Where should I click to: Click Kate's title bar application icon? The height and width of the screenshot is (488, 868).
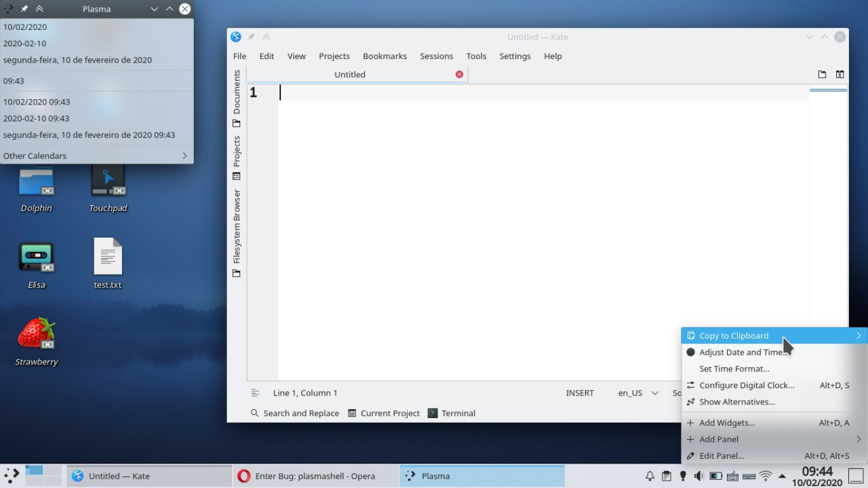(x=235, y=37)
